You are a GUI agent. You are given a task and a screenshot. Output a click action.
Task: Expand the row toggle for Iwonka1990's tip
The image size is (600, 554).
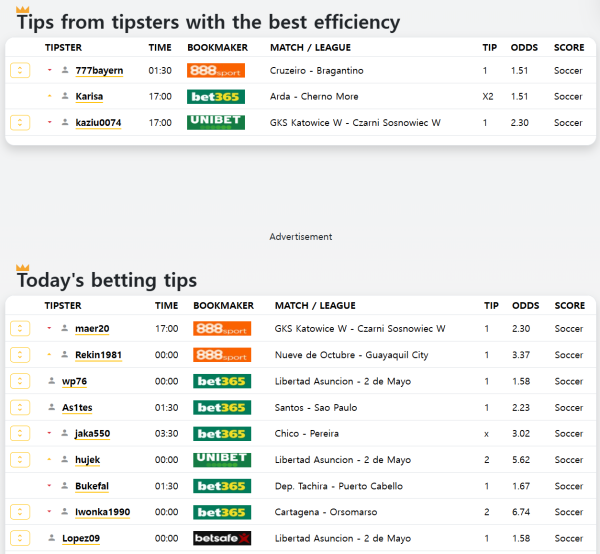pyautogui.click(x=19, y=512)
